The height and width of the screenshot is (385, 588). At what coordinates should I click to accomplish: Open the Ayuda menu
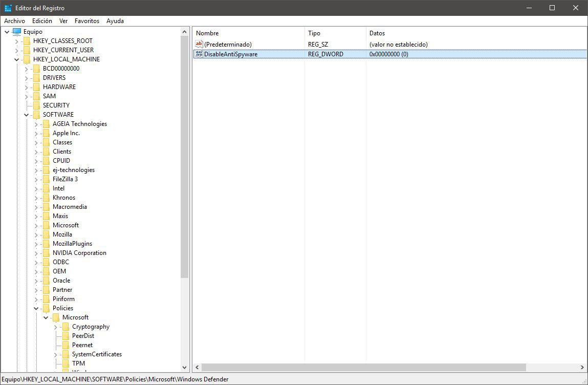pyautogui.click(x=115, y=21)
